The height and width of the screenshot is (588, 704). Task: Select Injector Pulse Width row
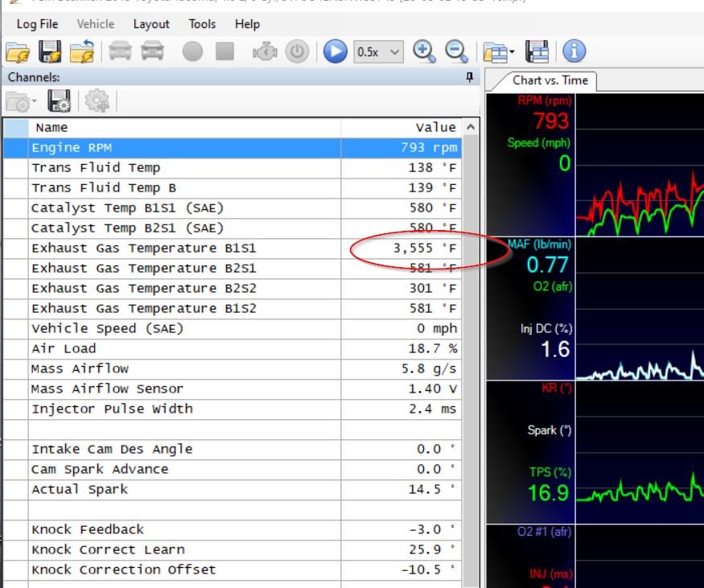(233, 409)
